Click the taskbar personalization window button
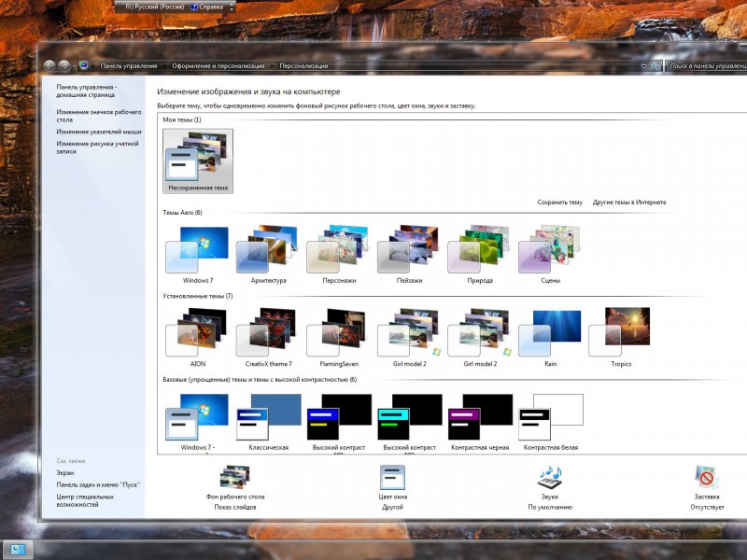Image resolution: width=747 pixels, height=560 pixels. coord(18,550)
